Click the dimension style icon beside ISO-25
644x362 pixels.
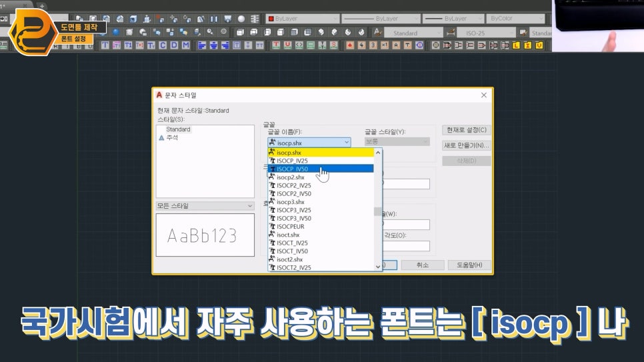[451, 32]
